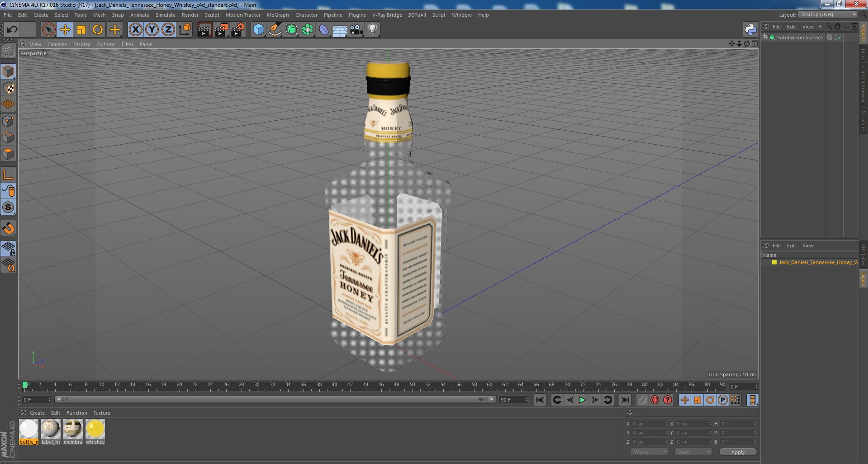The height and width of the screenshot is (464, 868).
Task: Add an Array modeling object
Action: pos(308,30)
